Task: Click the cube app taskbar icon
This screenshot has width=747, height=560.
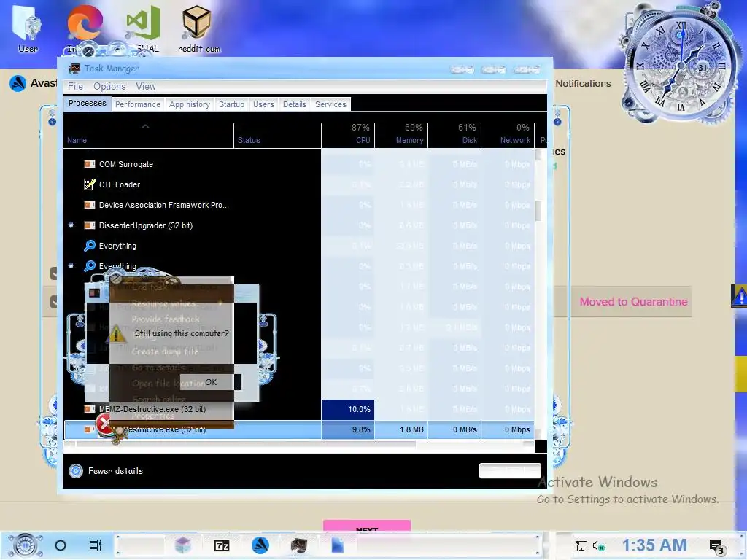Action: [x=183, y=545]
